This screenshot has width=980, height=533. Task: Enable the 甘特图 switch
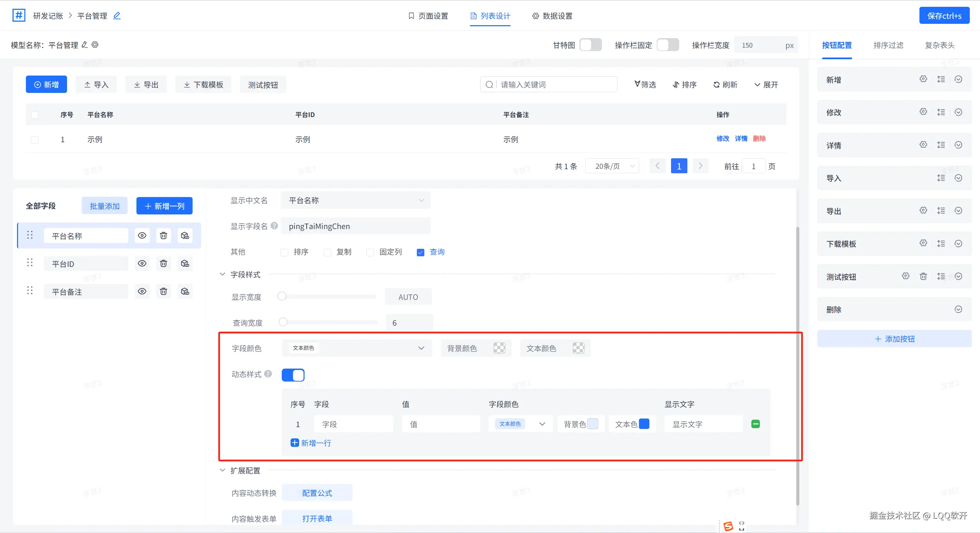(590, 45)
